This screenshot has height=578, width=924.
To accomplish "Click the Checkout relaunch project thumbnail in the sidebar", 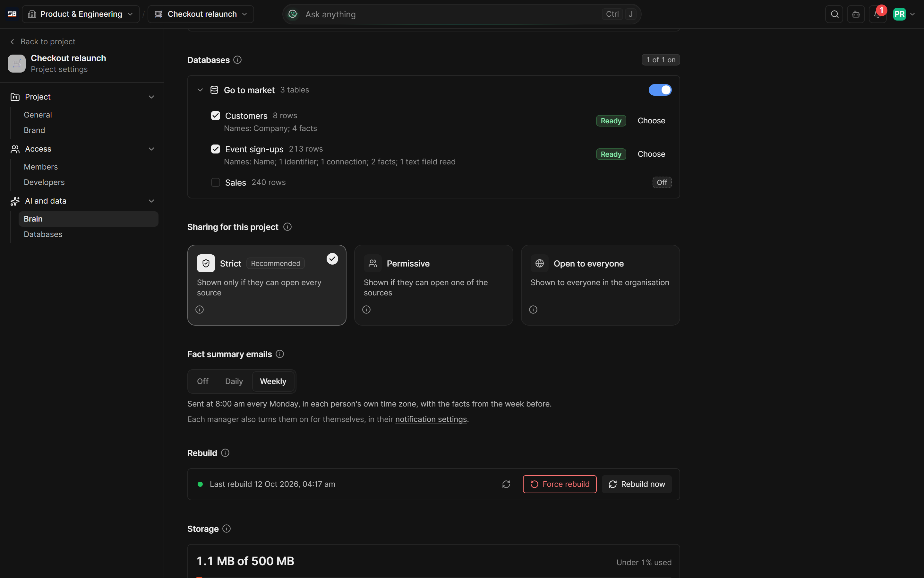I will click(17, 64).
